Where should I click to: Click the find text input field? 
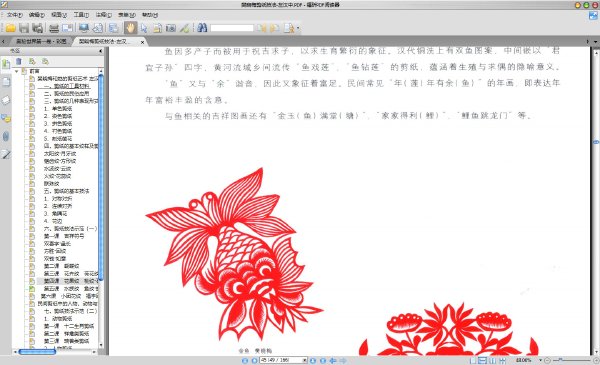(x=232, y=28)
